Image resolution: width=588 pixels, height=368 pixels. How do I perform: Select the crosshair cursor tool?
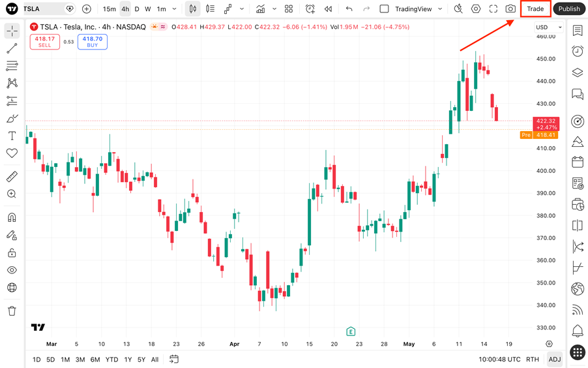[12, 31]
